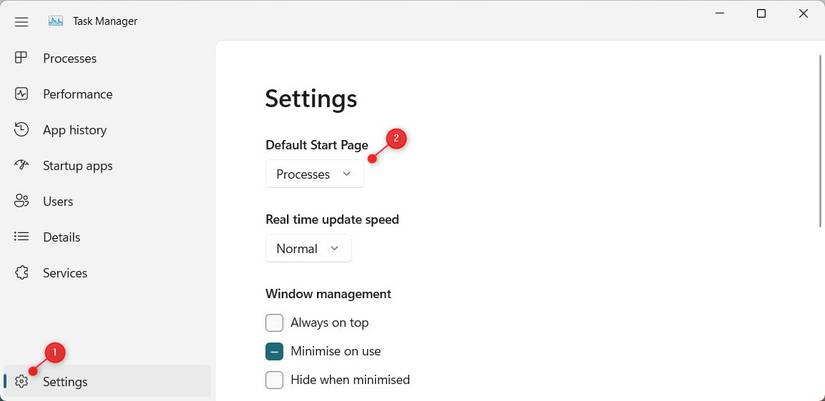Check the Hide when minimised option
Viewport: 825px width, 401px height.
coord(274,380)
